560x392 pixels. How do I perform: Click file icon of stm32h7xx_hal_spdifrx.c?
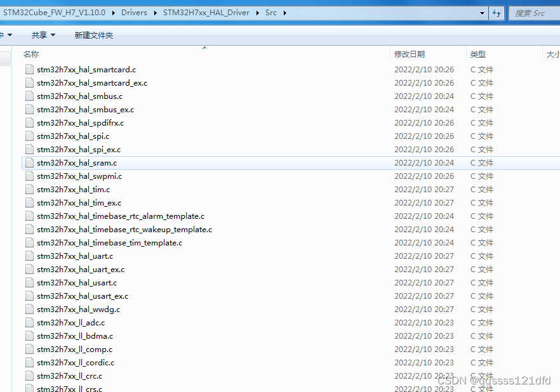coord(30,122)
